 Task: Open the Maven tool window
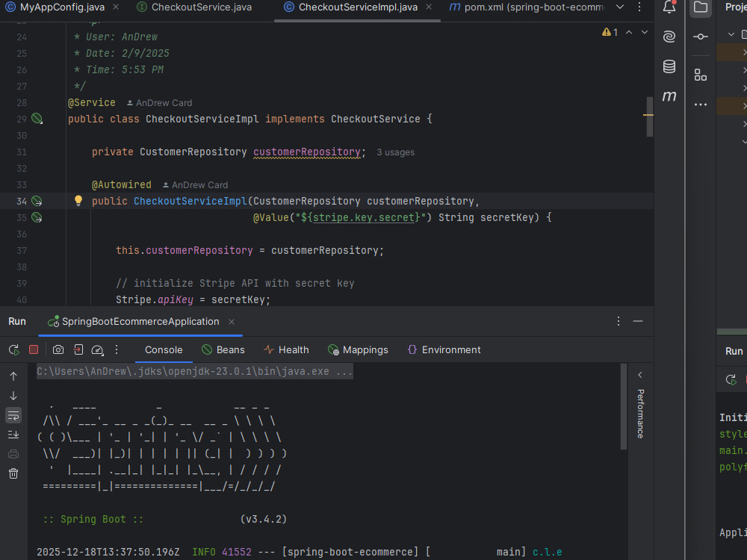click(x=669, y=96)
